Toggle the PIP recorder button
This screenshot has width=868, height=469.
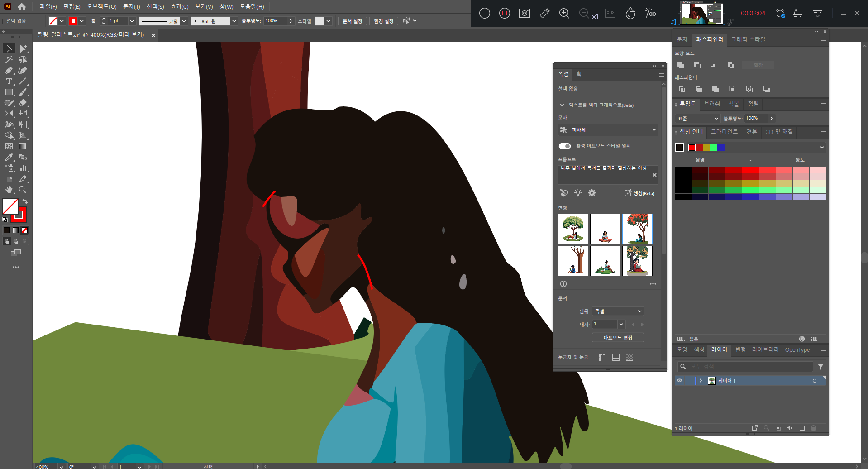[x=610, y=13]
